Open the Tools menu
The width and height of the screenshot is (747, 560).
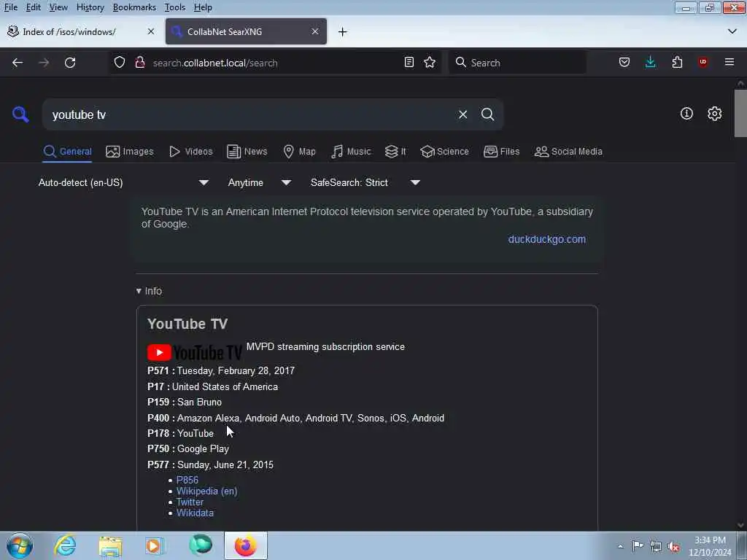tap(175, 7)
